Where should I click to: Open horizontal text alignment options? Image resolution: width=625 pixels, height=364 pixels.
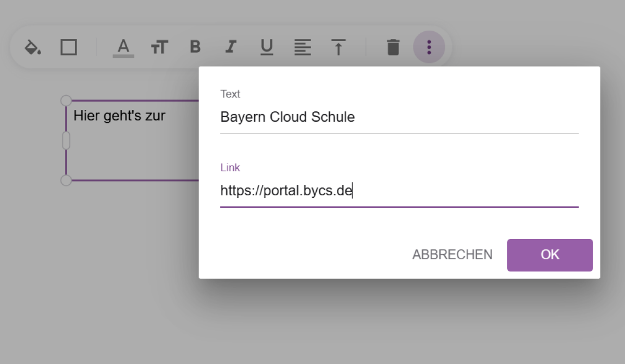(x=302, y=47)
